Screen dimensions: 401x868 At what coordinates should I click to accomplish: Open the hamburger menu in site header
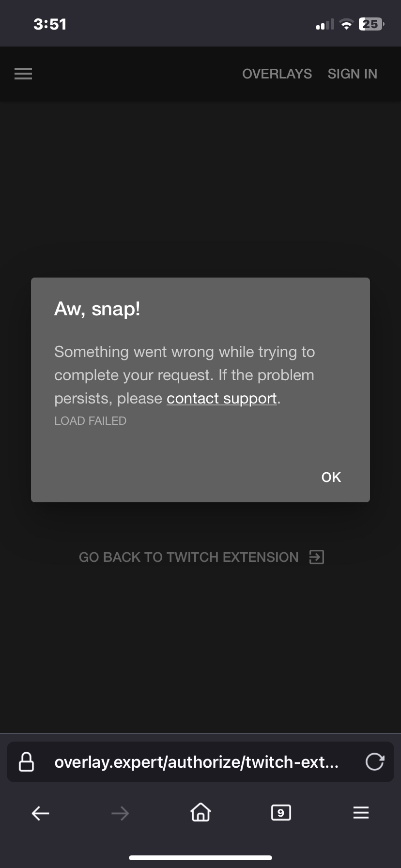[23, 74]
